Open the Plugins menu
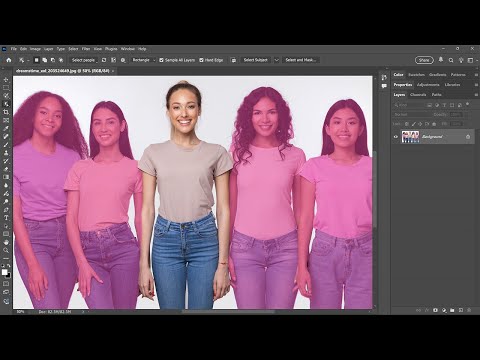The height and width of the screenshot is (360, 480). (111, 49)
